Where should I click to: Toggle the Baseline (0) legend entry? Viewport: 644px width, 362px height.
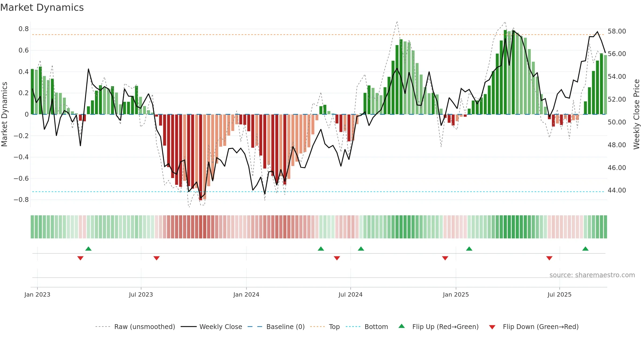(276, 327)
